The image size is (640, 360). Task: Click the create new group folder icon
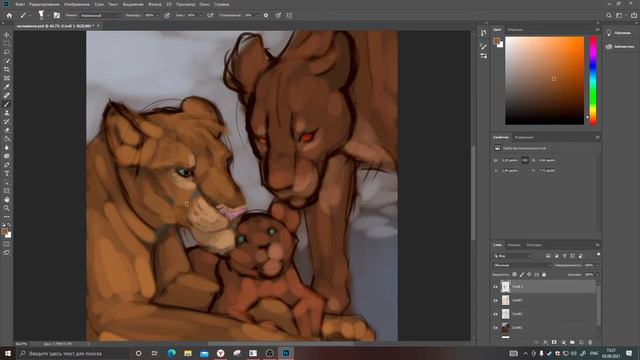pos(572,342)
